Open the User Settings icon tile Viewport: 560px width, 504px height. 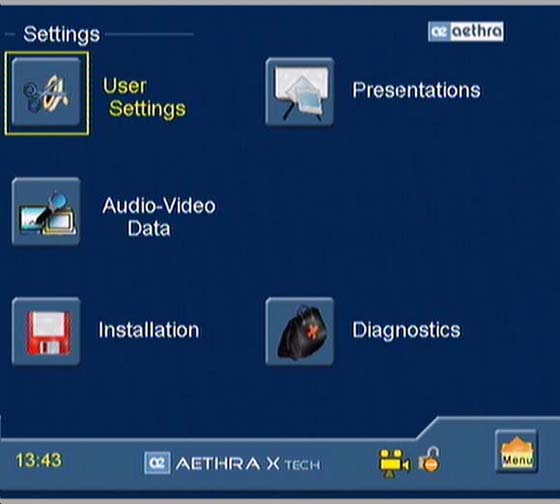[x=46, y=93]
